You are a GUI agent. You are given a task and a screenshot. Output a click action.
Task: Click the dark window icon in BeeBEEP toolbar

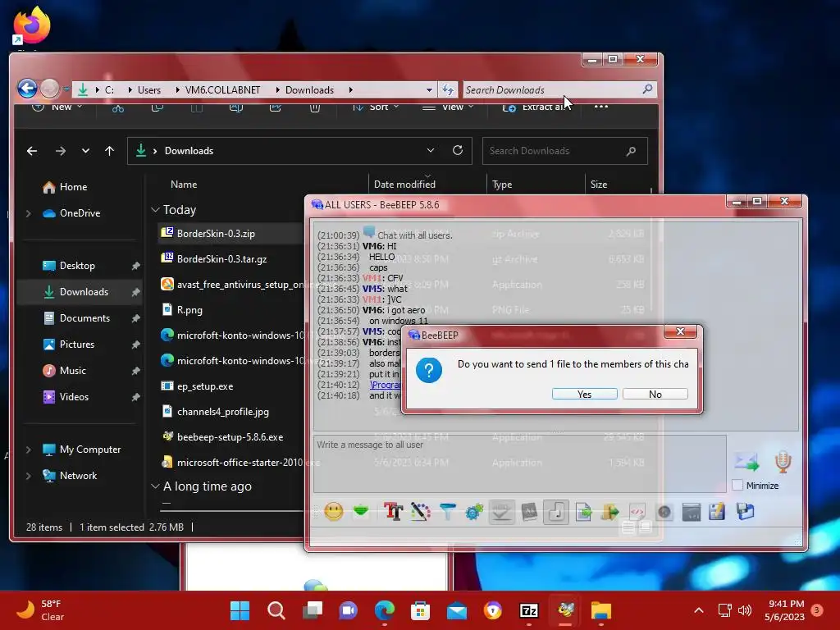tap(691, 512)
